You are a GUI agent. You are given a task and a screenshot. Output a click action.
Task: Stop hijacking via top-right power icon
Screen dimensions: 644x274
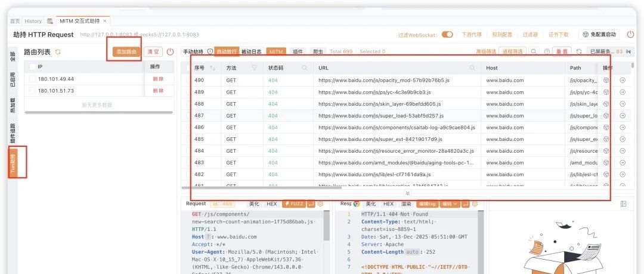tap(630, 35)
